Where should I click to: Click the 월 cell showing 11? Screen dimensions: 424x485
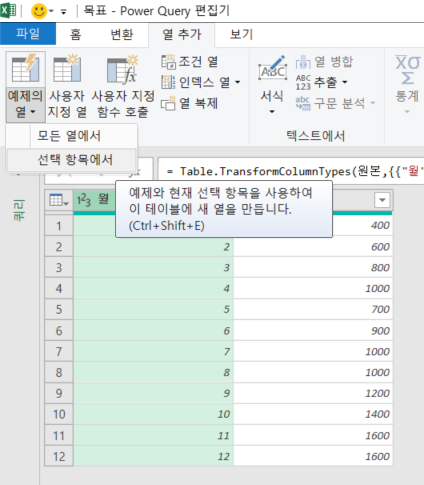[x=153, y=436]
